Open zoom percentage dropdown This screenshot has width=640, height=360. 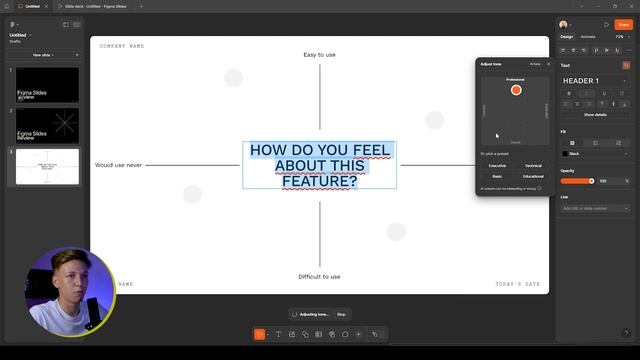click(622, 37)
